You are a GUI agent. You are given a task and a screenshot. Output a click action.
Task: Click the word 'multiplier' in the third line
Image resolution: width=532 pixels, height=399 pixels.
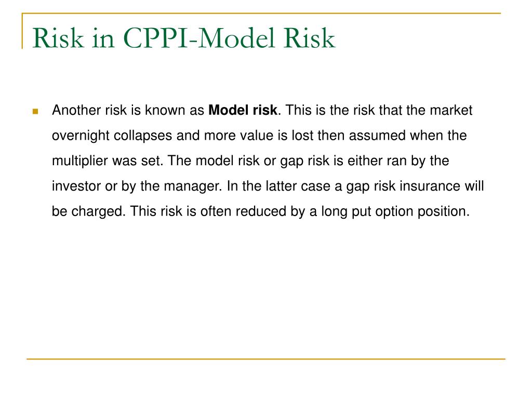(x=79, y=161)
